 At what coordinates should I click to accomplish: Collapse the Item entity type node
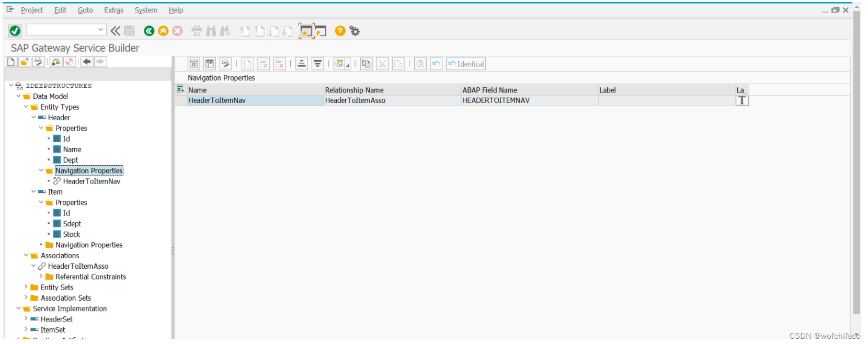pos(33,191)
